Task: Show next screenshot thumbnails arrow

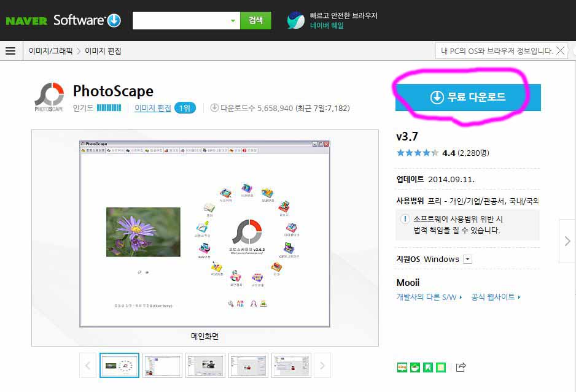Action: (x=322, y=365)
